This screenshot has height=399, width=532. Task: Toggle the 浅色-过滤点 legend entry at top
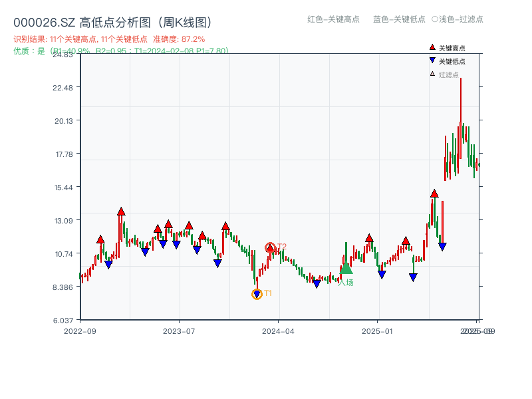pos(458,19)
